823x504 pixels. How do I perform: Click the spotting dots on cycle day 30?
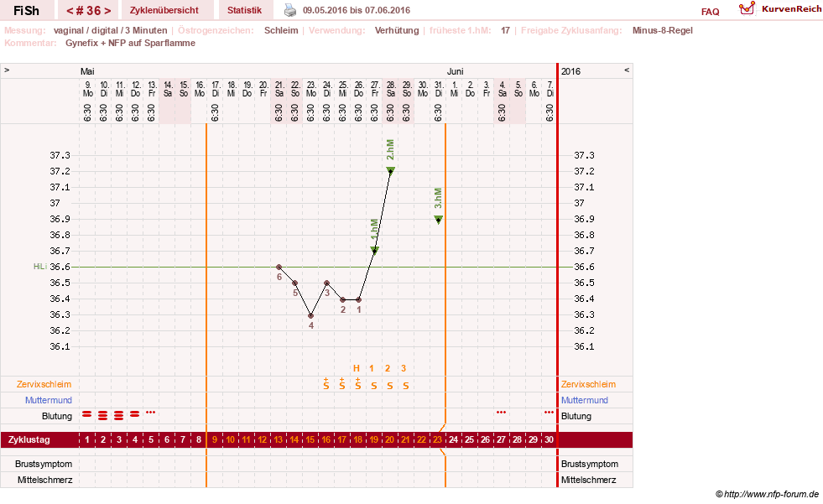coord(549,413)
